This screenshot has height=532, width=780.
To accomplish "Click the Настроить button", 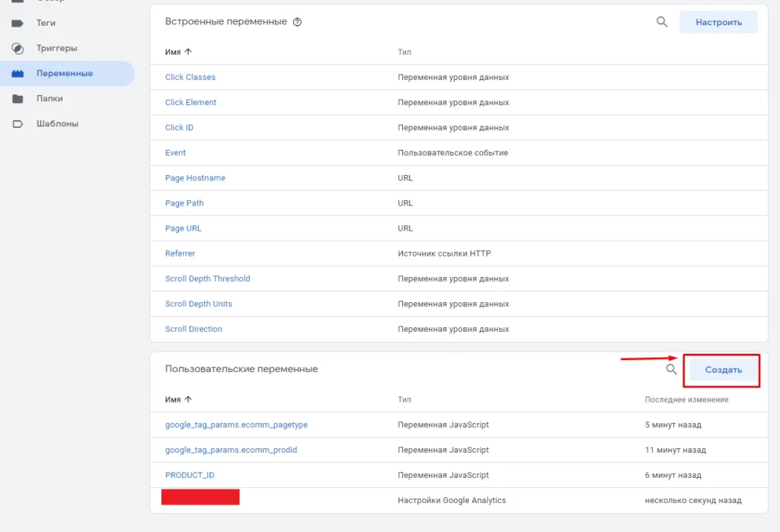I will click(x=718, y=22).
